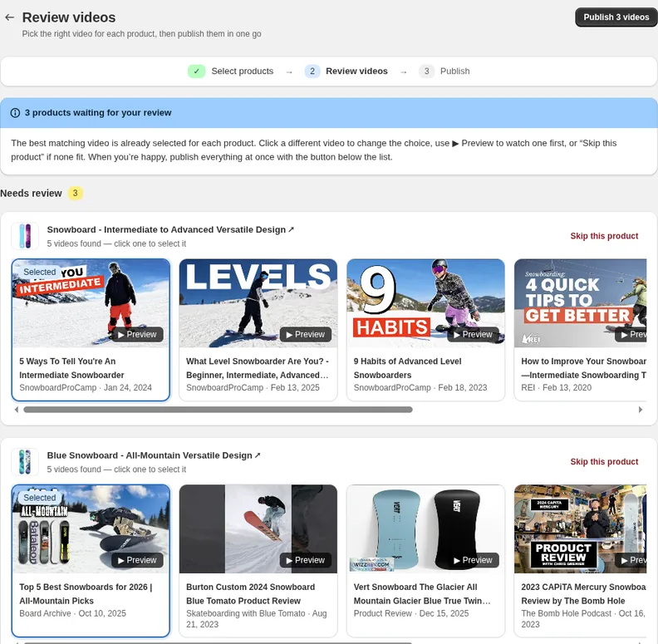The width and height of the screenshot is (658, 644).
Task: Click 'SnowboardProCamp · Feb 13, 2025' text
Action: [253, 388]
